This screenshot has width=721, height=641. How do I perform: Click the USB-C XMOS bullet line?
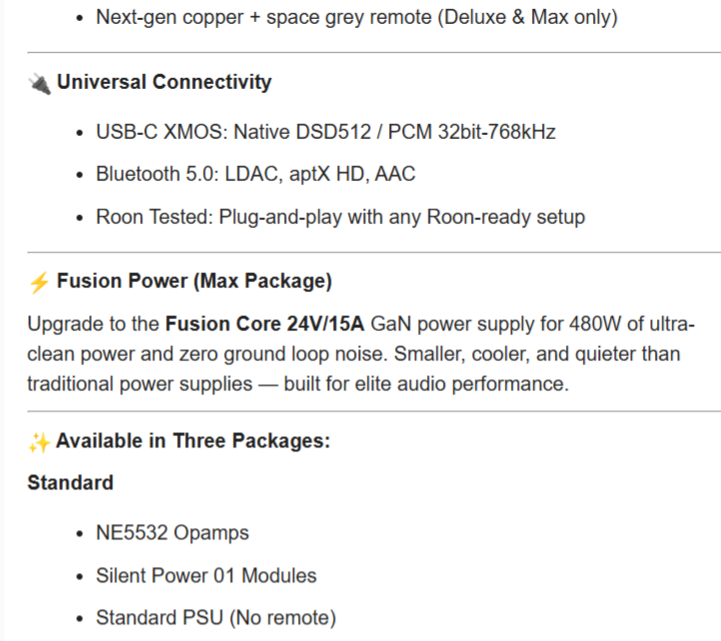325,132
